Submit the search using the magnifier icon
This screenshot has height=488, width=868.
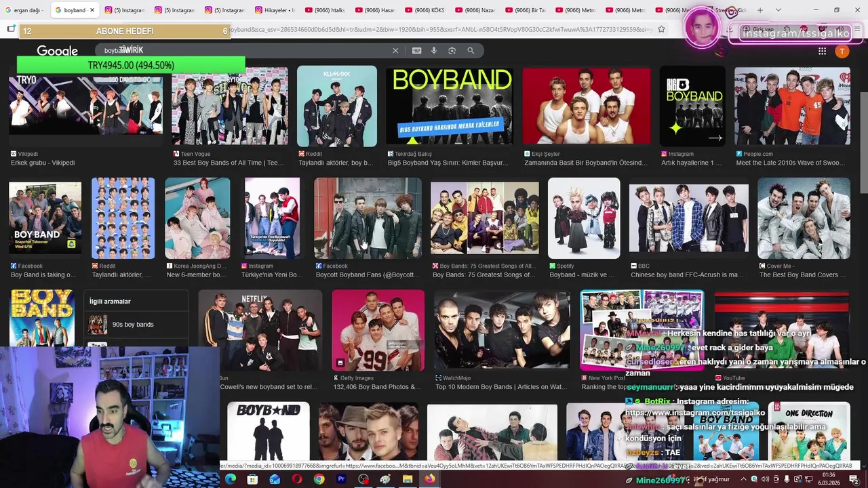point(471,51)
